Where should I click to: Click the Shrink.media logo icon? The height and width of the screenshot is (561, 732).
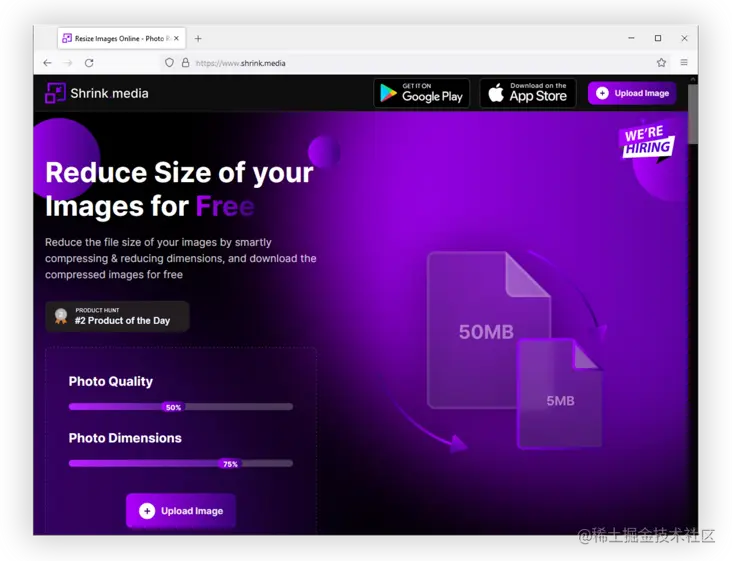point(55,93)
